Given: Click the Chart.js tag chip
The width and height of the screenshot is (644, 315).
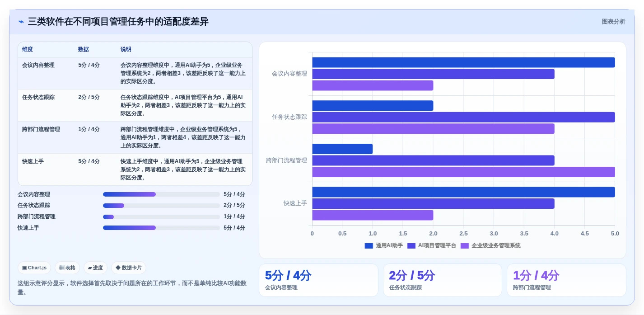Looking at the screenshot, I should (x=34, y=268).
